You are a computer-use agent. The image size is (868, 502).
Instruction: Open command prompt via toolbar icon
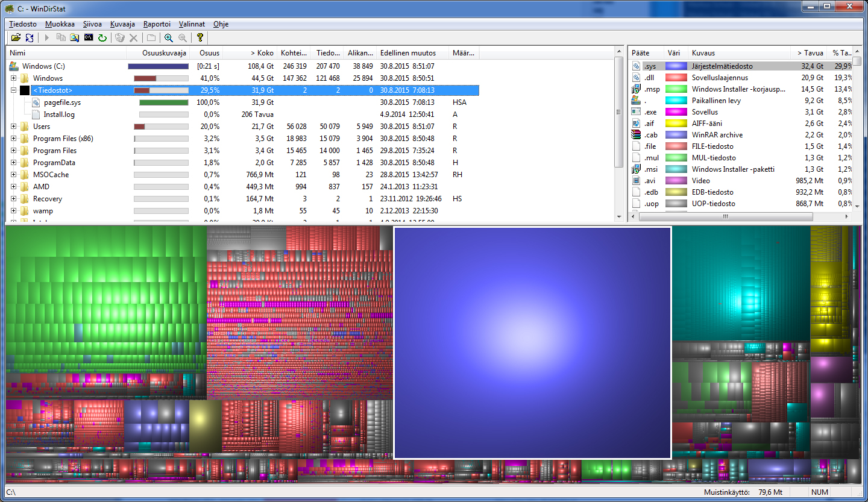click(89, 38)
